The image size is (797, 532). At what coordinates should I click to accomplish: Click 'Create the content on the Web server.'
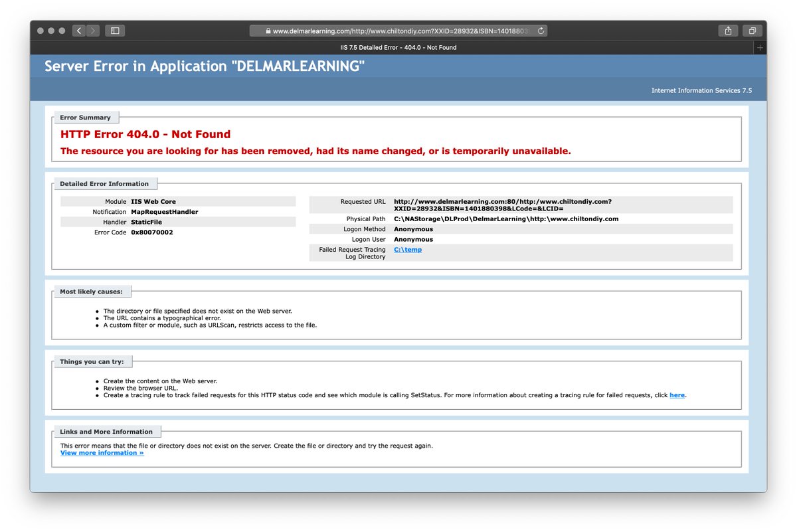pyautogui.click(x=160, y=381)
